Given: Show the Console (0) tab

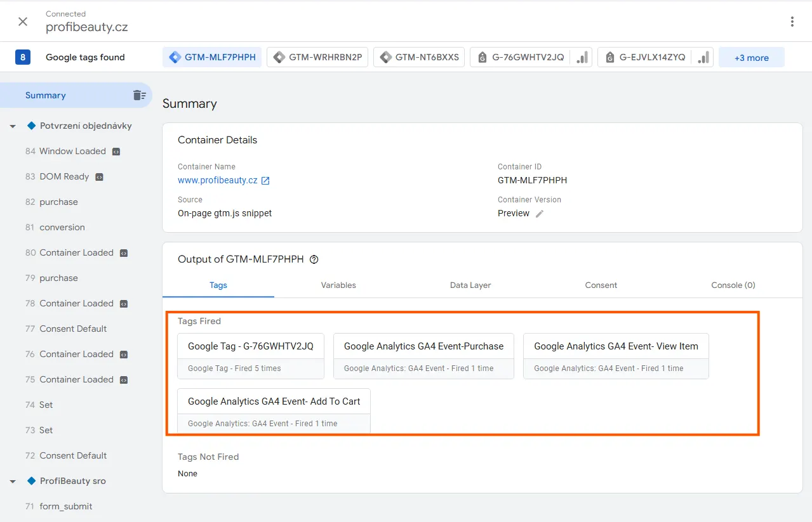Looking at the screenshot, I should point(733,285).
